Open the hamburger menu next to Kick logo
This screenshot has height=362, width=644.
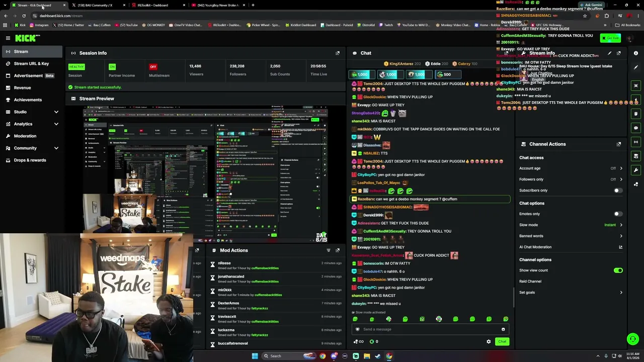(8, 38)
